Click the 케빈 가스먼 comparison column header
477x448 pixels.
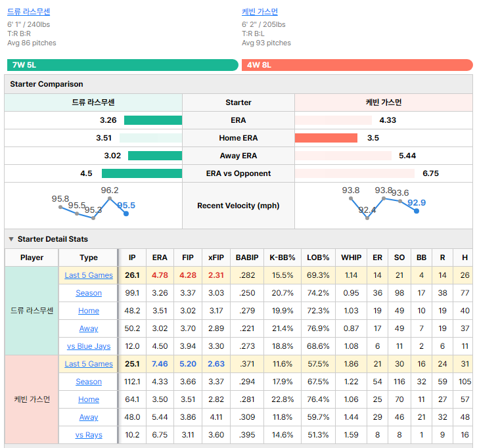(x=384, y=102)
